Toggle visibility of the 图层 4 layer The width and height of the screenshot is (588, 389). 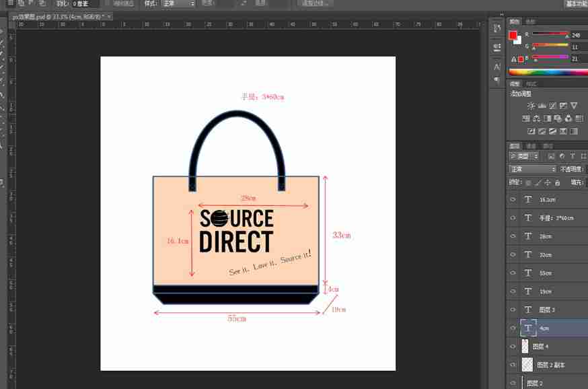coord(513,347)
